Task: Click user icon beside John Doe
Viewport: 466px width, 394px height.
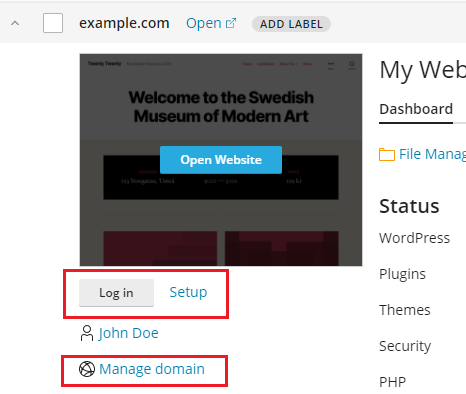Action: 87,333
